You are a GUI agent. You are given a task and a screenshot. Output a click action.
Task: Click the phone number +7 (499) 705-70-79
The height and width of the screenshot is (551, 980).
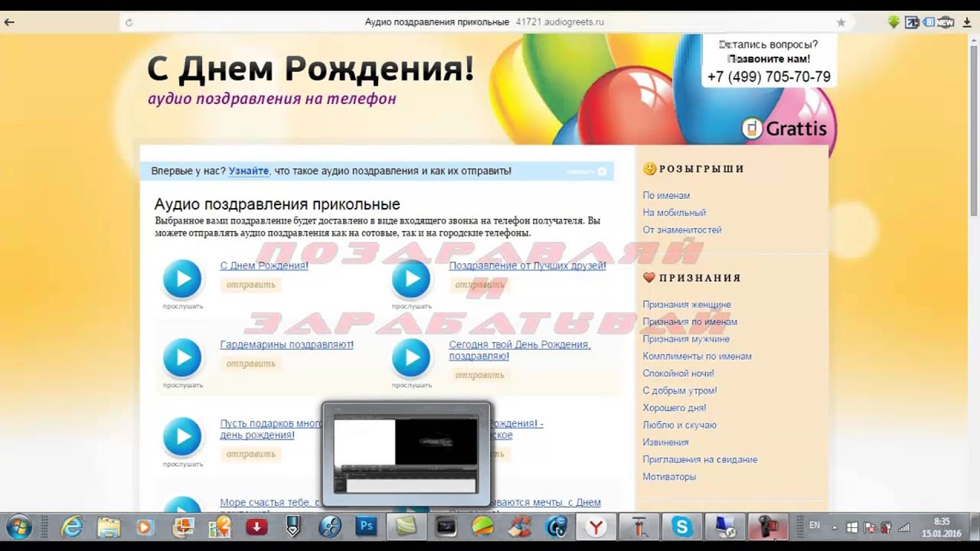point(769,77)
